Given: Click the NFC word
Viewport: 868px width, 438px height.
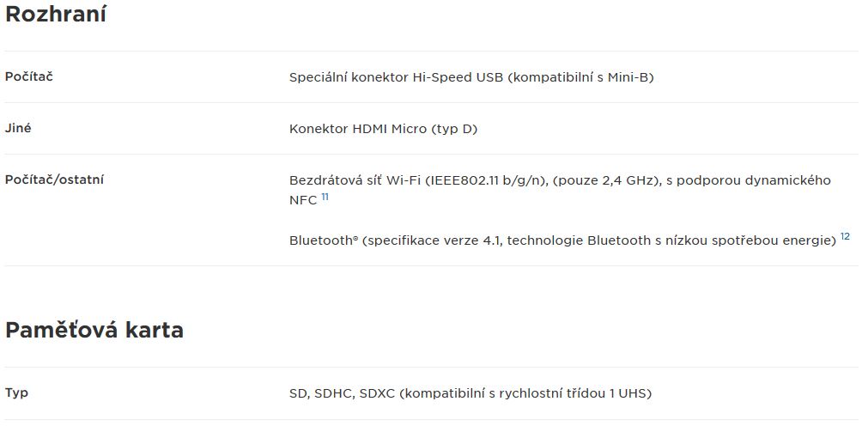Looking at the screenshot, I should [303, 200].
